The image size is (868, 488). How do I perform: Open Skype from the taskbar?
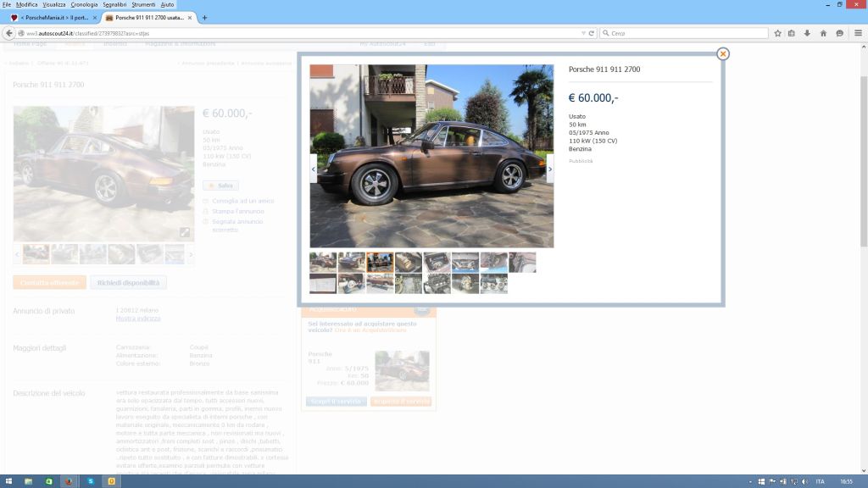click(91, 481)
